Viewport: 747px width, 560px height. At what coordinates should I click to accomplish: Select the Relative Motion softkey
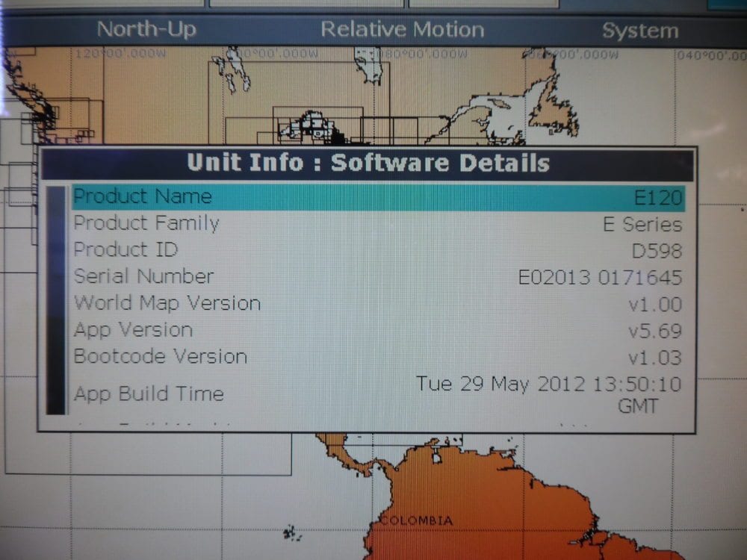click(x=403, y=30)
